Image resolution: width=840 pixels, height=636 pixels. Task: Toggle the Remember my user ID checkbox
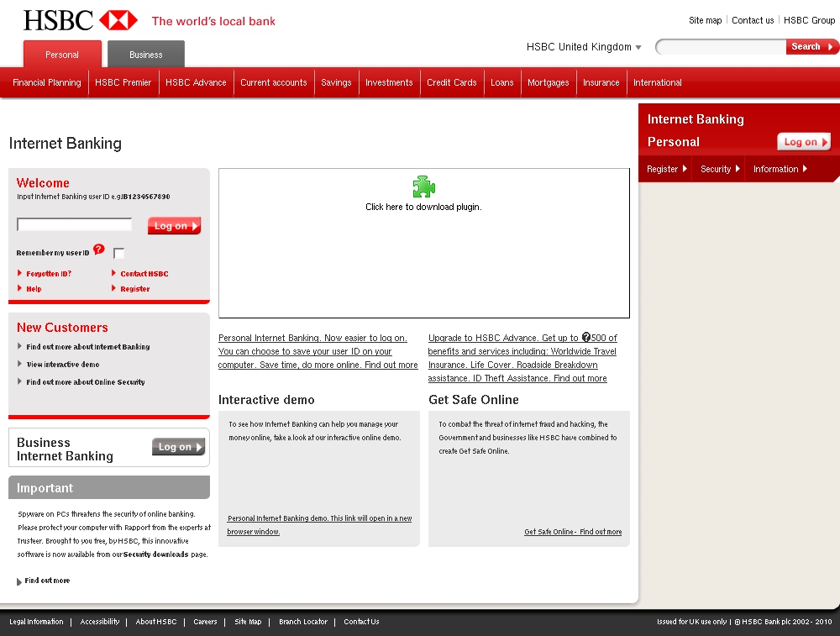click(x=118, y=253)
